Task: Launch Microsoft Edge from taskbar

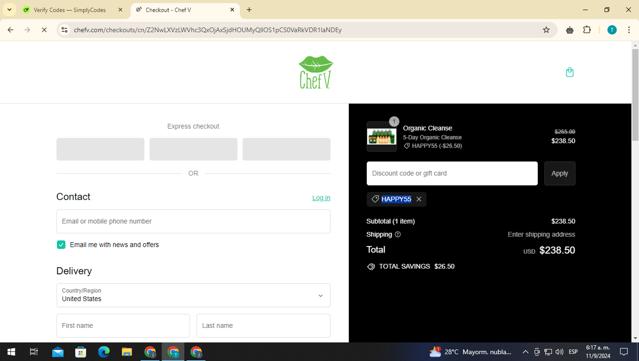Action: click(x=104, y=352)
